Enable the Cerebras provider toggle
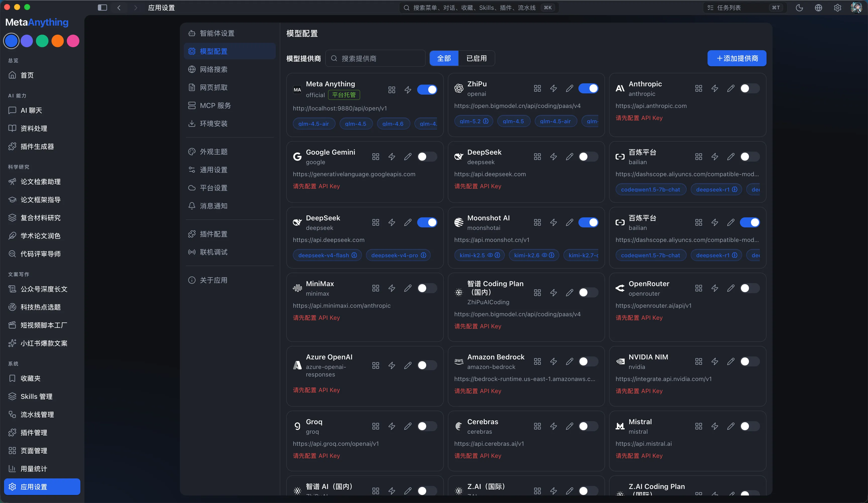This screenshot has width=868, height=503. 588,426
